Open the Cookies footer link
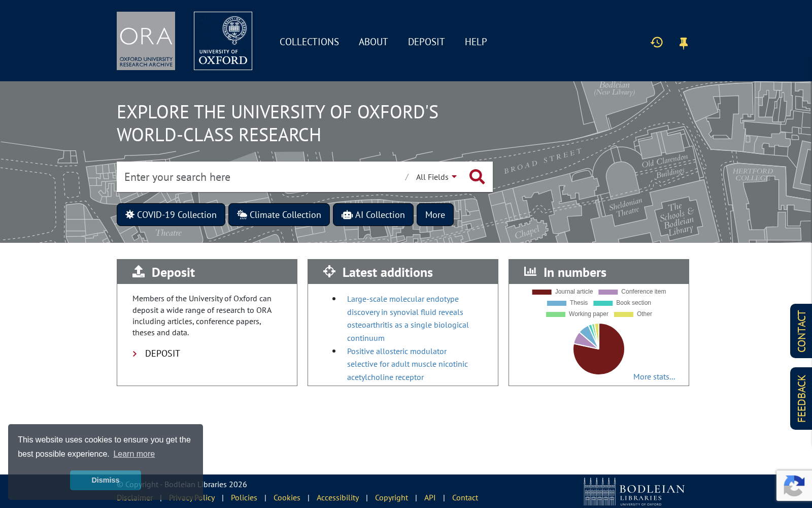The height and width of the screenshot is (508, 812). point(287,497)
